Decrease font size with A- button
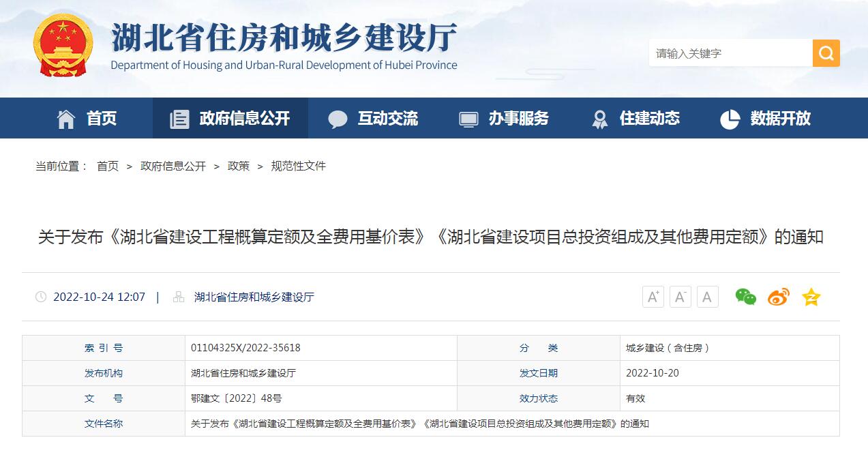Screen dimensions: 868x457 click(680, 297)
